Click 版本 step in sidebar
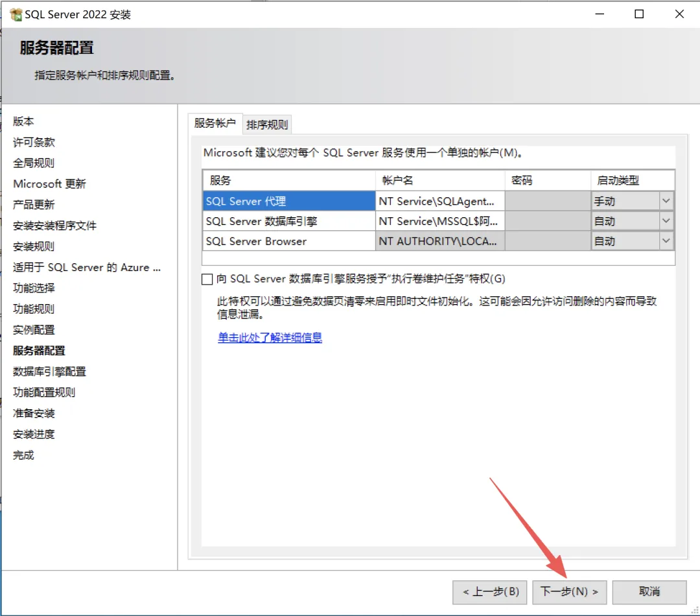Image resolution: width=700 pixels, height=616 pixels. [23, 121]
